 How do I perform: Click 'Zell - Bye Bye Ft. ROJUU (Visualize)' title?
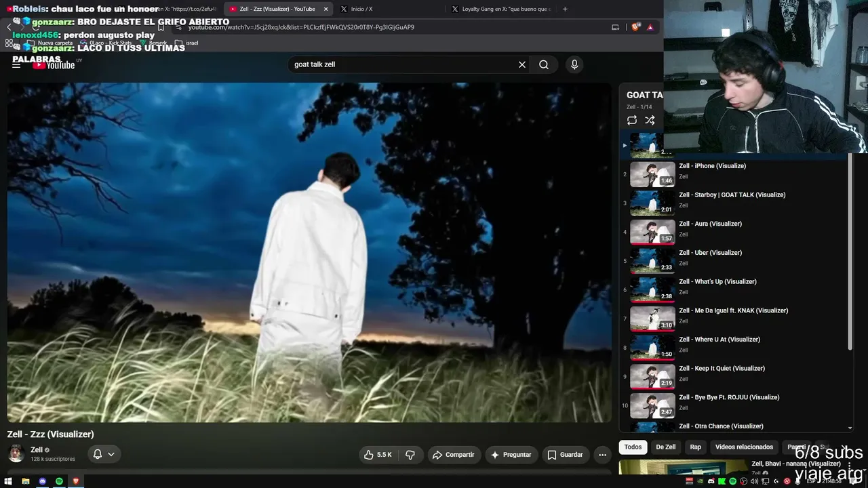pos(729,397)
